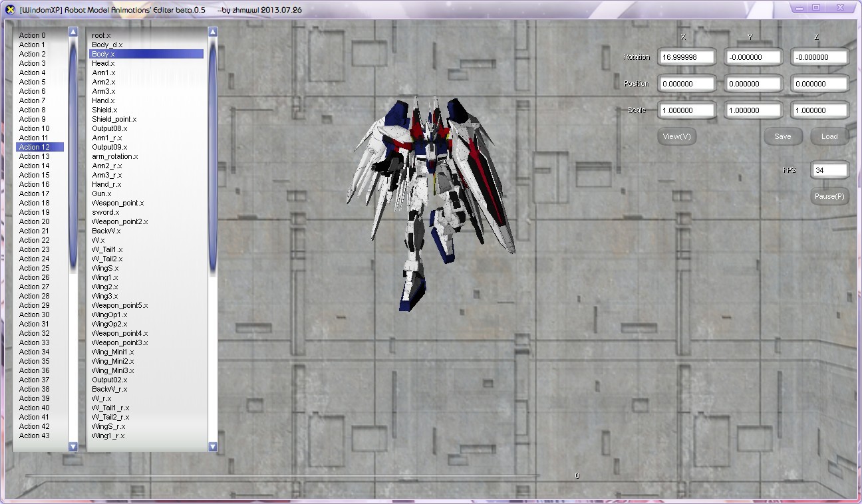Click the parts list scroll-up arrow
Image resolution: width=862 pixels, height=504 pixels.
coord(213,31)
